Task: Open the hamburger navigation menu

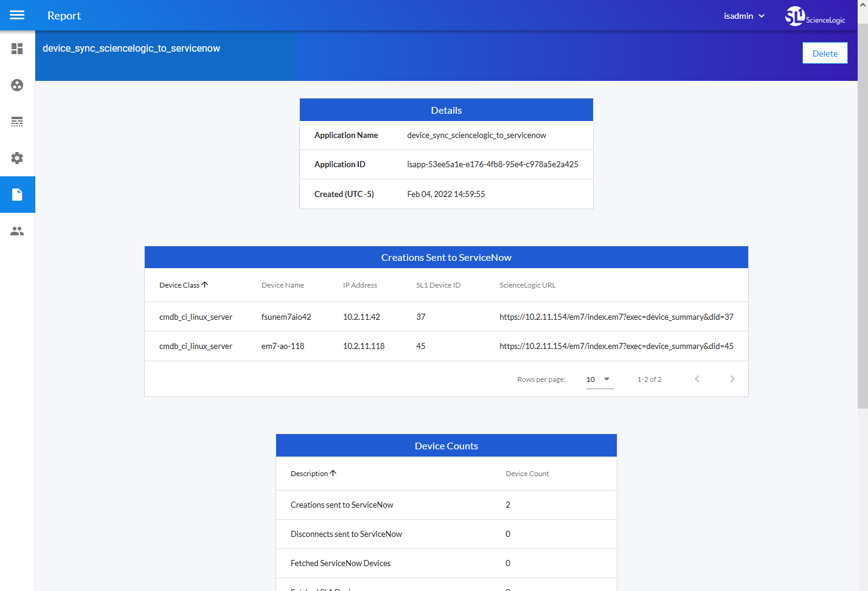Action: [17, 15]
